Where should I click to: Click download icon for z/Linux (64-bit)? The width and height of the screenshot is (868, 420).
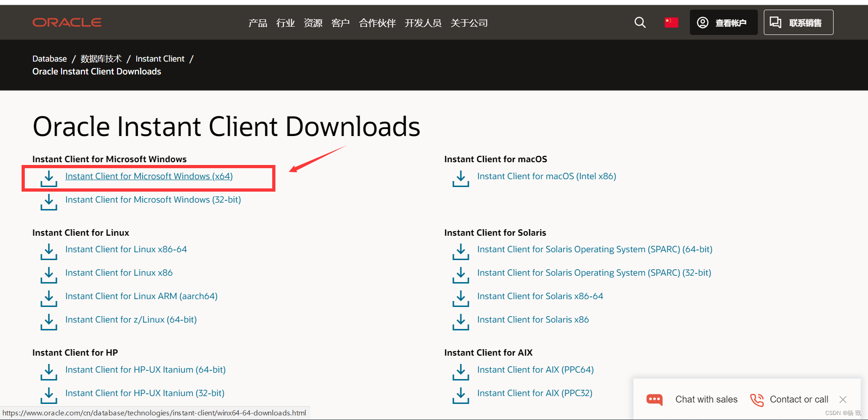pyautogui.click(x=49, y=322)
